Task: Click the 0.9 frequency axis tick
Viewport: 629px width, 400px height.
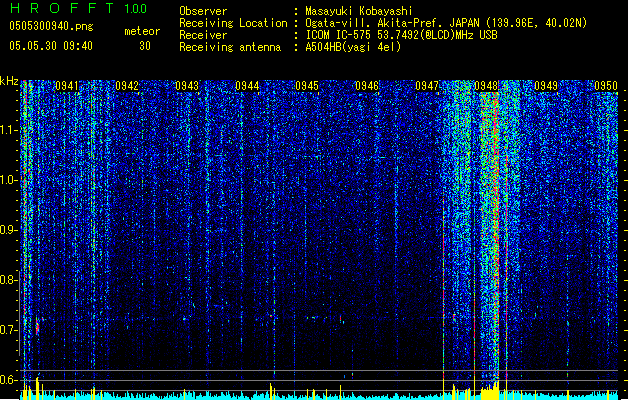Action: click(8, 230)
